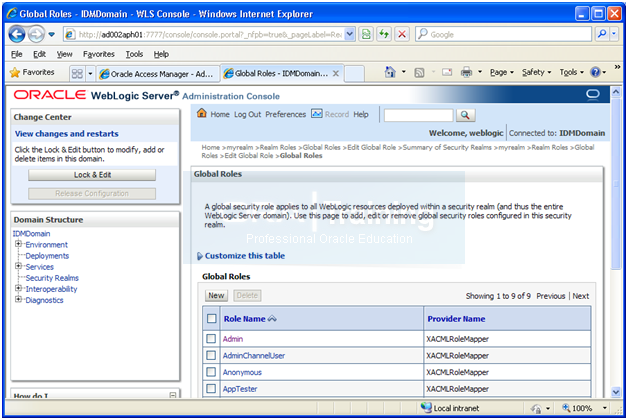Click in the Google search box
628x420 pixels.
coord(503,34)
